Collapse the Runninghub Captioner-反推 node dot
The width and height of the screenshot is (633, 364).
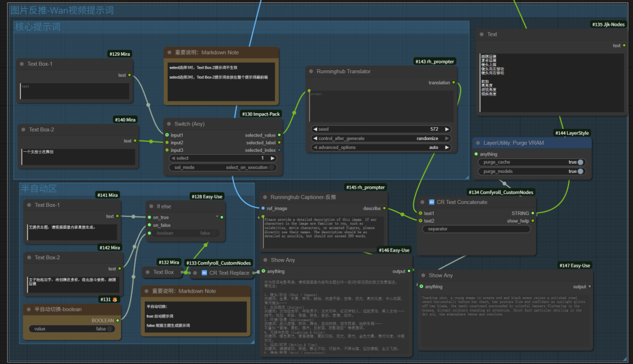click(x=265, y=198)
